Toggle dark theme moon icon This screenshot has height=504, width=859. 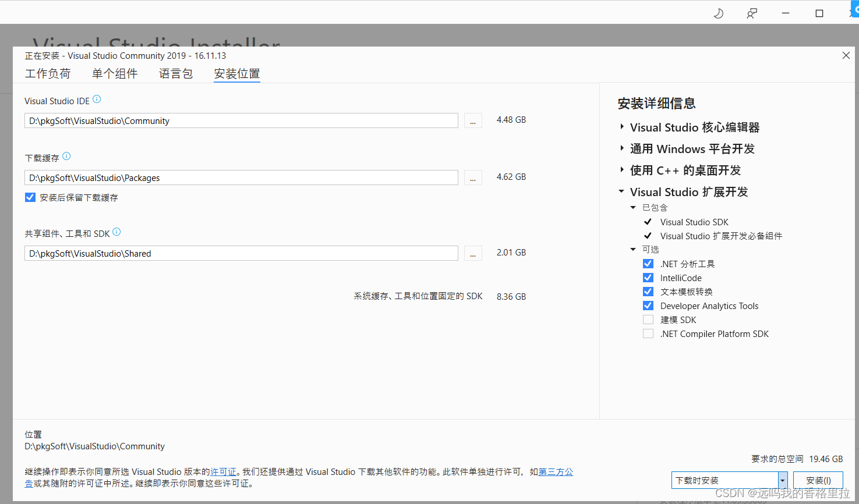(x=719, y=13)
